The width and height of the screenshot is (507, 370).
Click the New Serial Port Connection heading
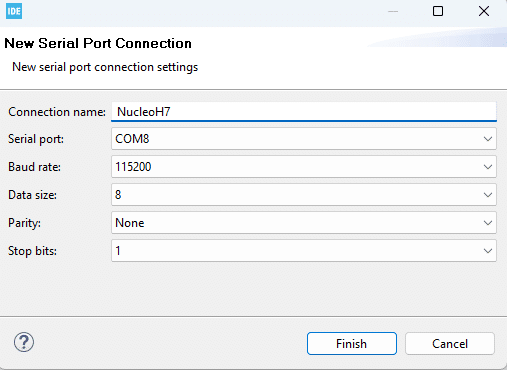tap(98, 43)
